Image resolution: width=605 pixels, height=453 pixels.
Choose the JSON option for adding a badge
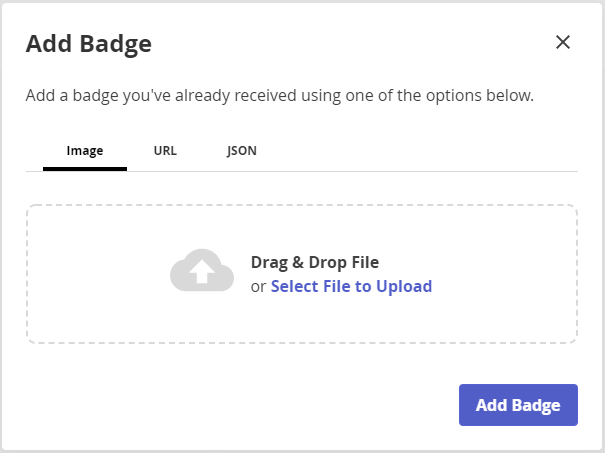[242, 151]
